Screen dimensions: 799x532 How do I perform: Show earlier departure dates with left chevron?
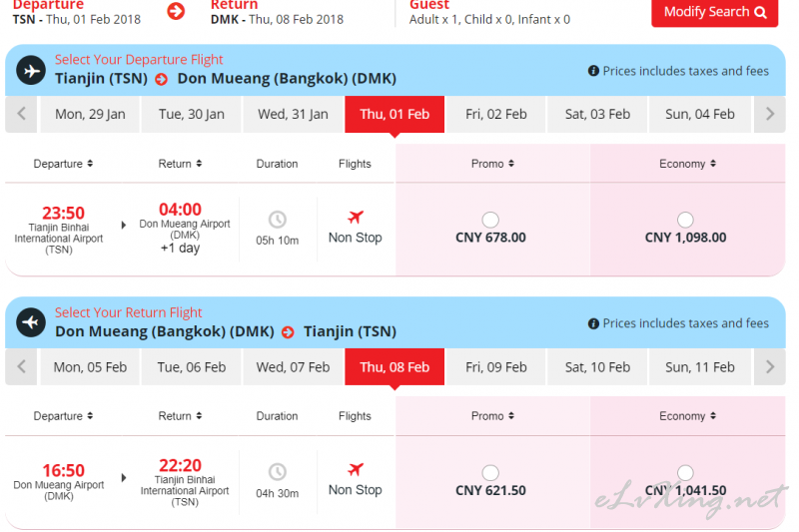click(21, 114)
